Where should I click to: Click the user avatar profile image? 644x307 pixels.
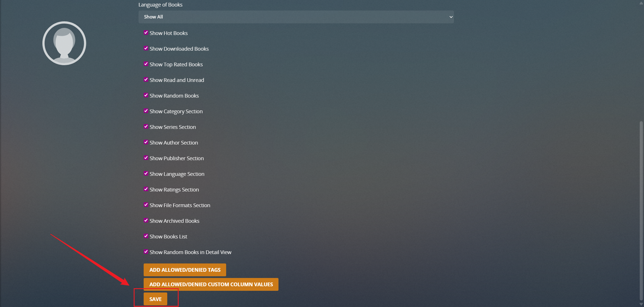[x=64, y=43]
